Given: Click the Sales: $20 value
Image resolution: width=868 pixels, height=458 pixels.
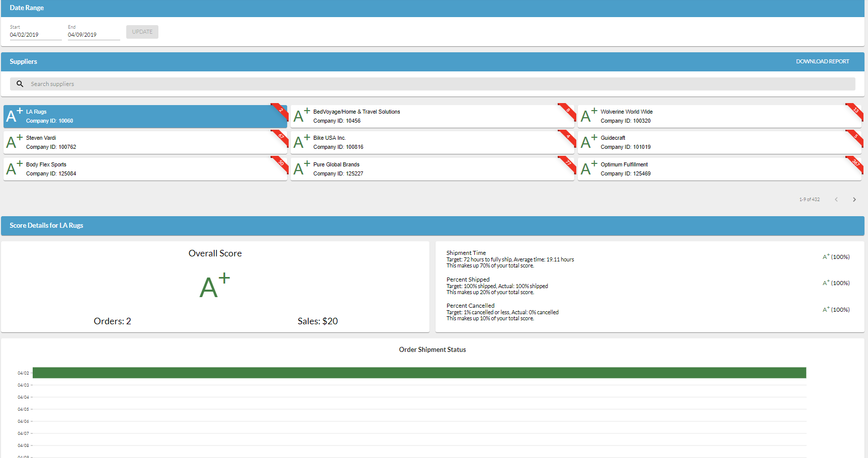Looking at the screenshot, I should point(318,321).
